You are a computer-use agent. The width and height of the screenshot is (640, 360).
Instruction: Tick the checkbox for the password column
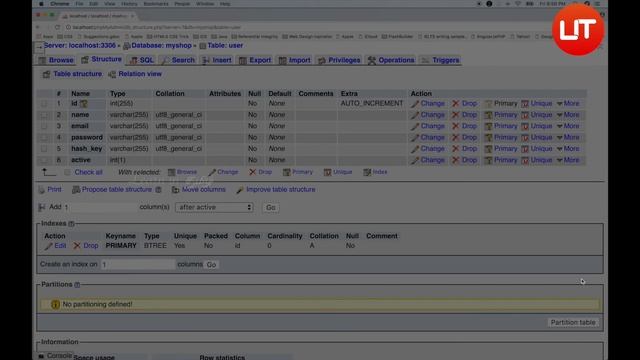44,138
